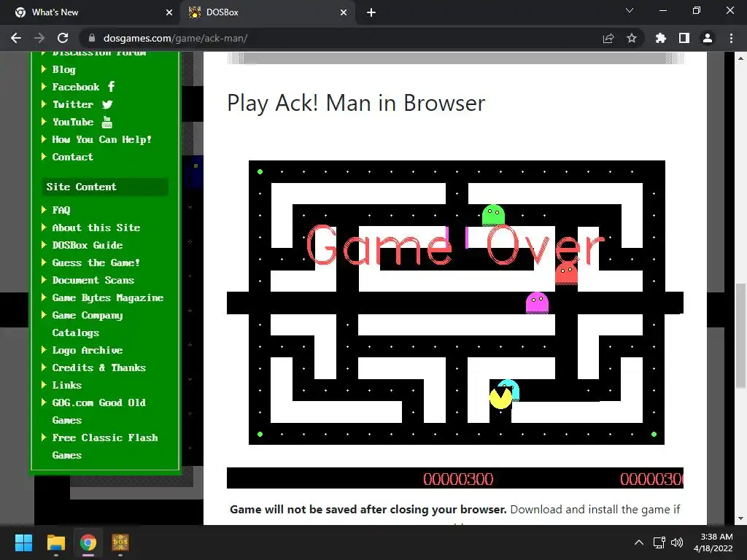Open the Logo Archive link
Screen dimensions: 747x560
[88, 350]
